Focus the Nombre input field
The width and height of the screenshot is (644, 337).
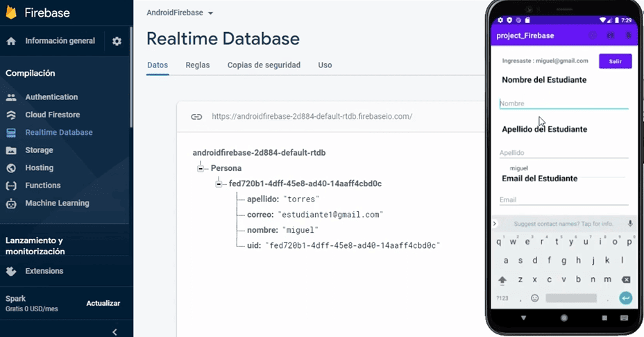point(564,104)
